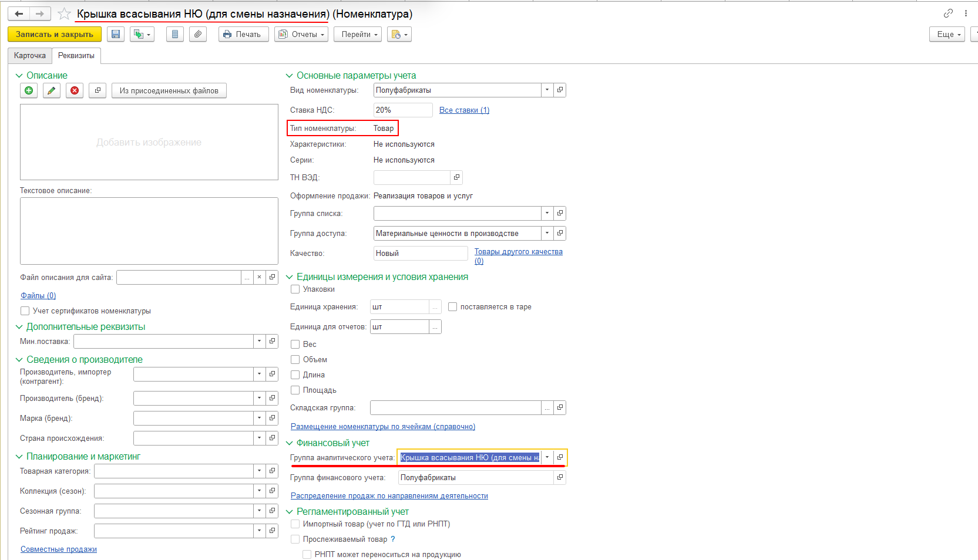Open the Перейти menu
The image size is (978, 560).
pyautogui.click(x=358, y=35)
